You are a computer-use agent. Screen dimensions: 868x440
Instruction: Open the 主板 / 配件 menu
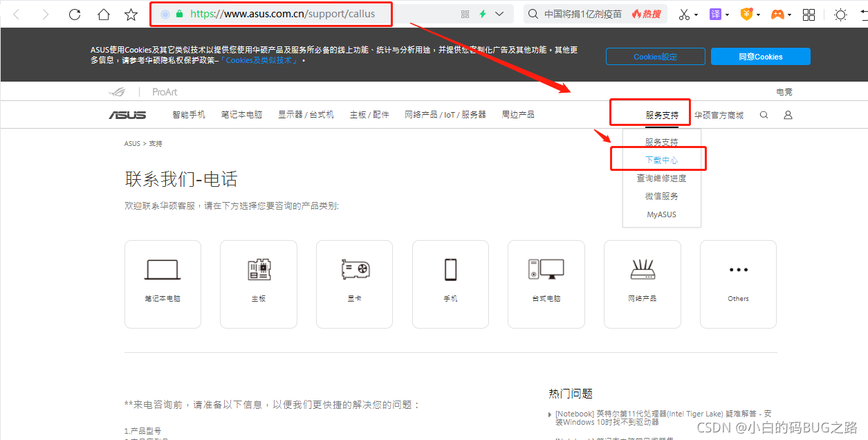(369, 115)
